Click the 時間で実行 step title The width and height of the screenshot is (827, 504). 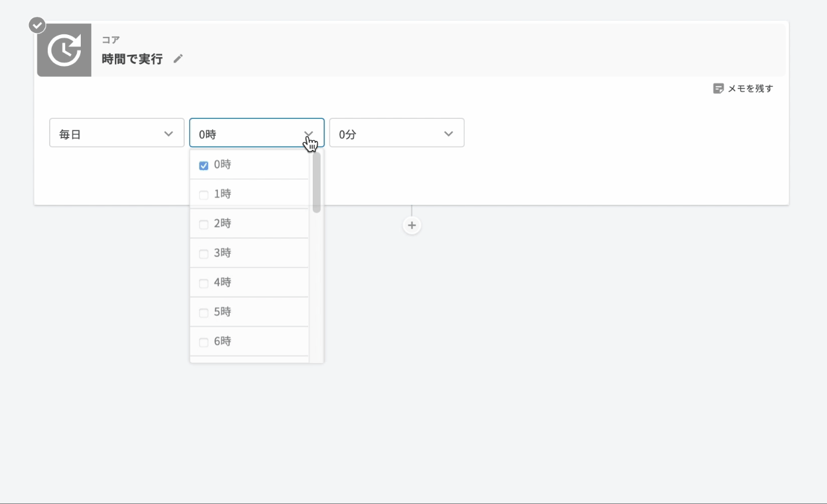[x=132, y=59]
